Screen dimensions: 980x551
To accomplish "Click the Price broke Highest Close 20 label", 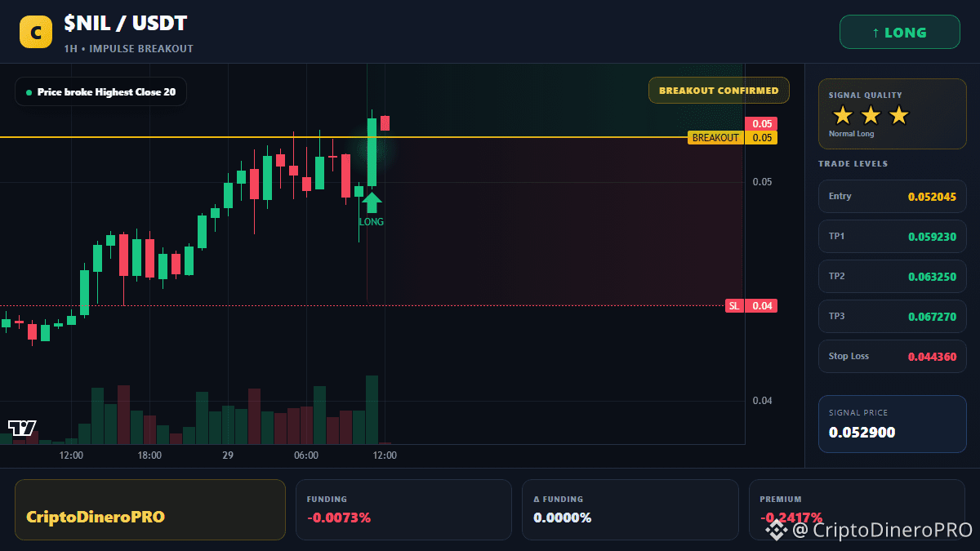I will (x=100, y=91).
